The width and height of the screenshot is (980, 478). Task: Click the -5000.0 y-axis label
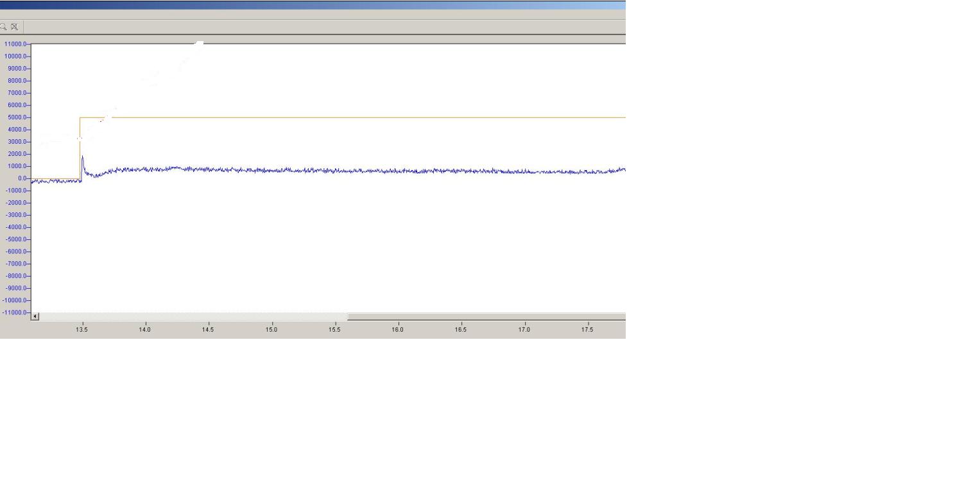tap(16, 239)
